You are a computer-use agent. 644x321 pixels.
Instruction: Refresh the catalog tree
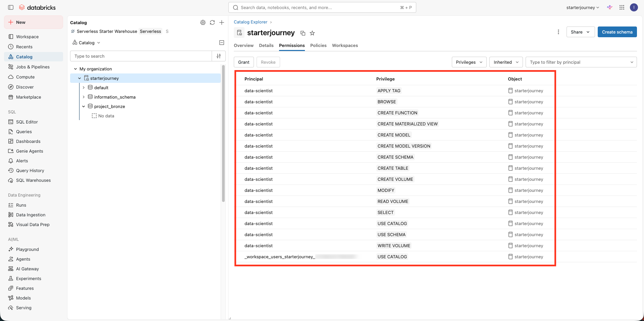point(212,22)
